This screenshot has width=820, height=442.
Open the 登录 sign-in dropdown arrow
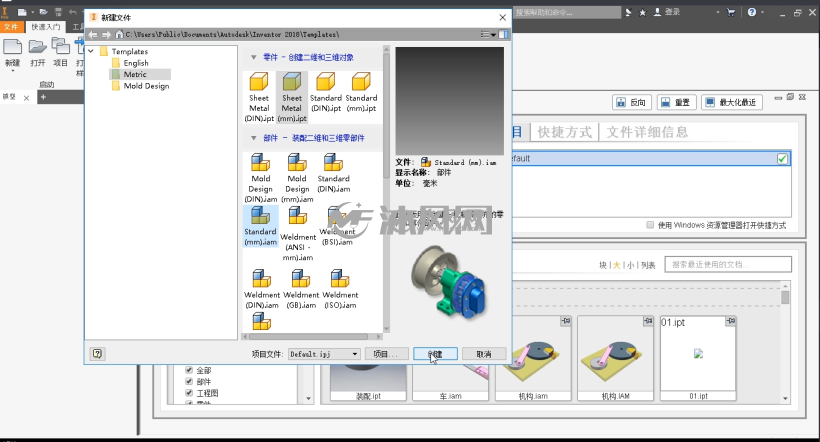point(718,12)
